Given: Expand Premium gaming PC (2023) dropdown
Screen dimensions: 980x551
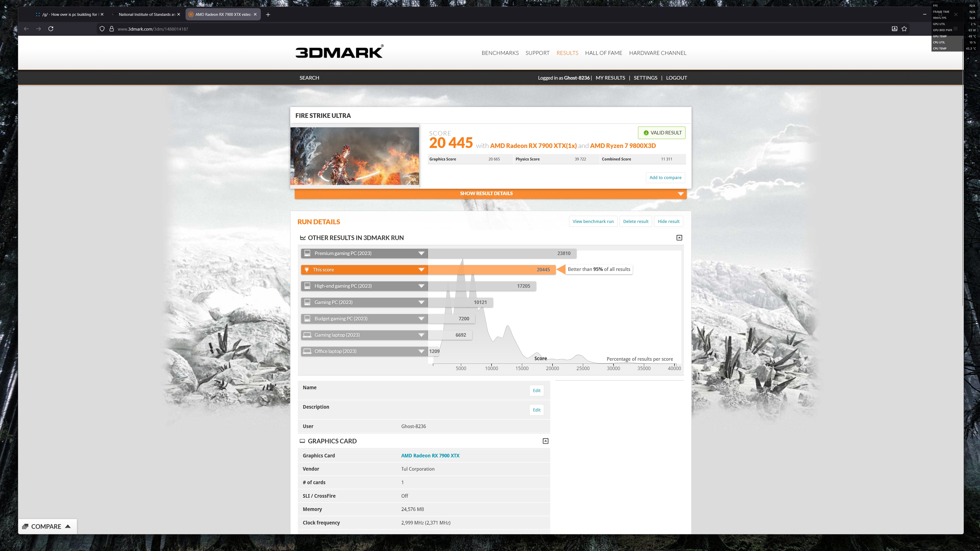Looking at the screenshot, I should (x=421, y=253).
